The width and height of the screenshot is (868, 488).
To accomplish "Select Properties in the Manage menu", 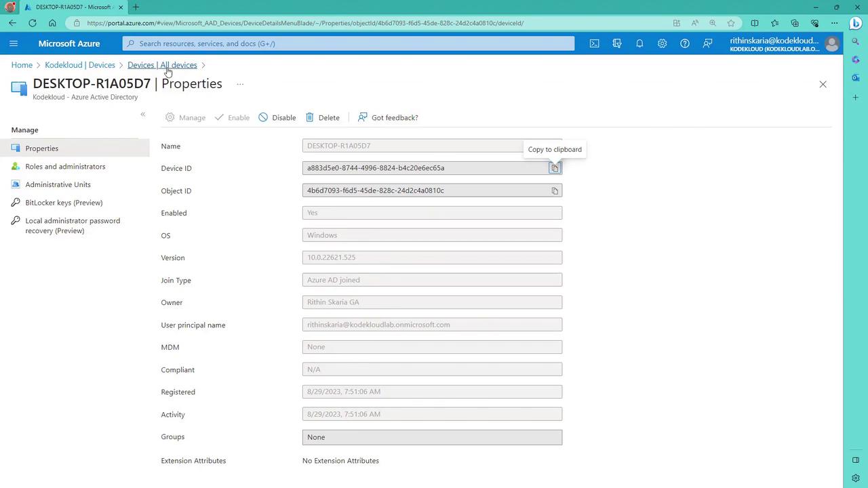I will click(x=75, y=148).
